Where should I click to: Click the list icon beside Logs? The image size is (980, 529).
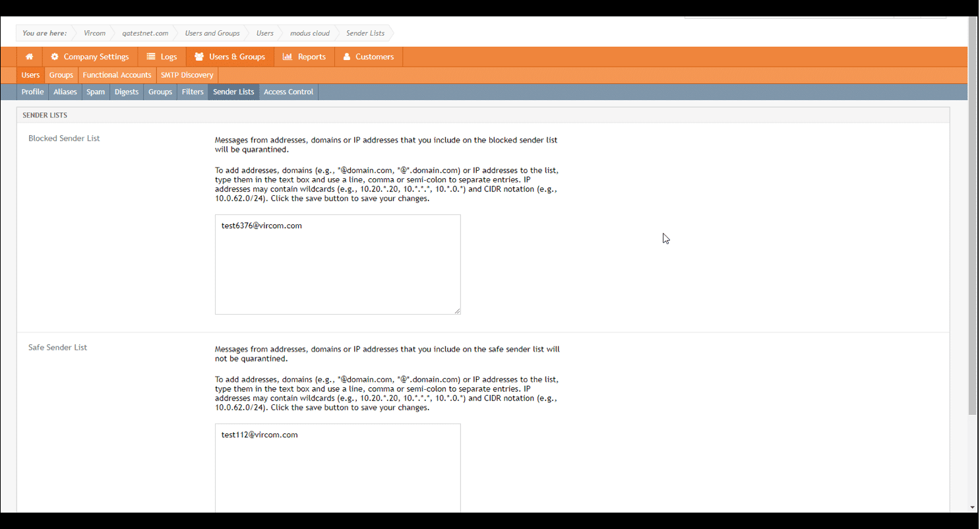point(151,57)
